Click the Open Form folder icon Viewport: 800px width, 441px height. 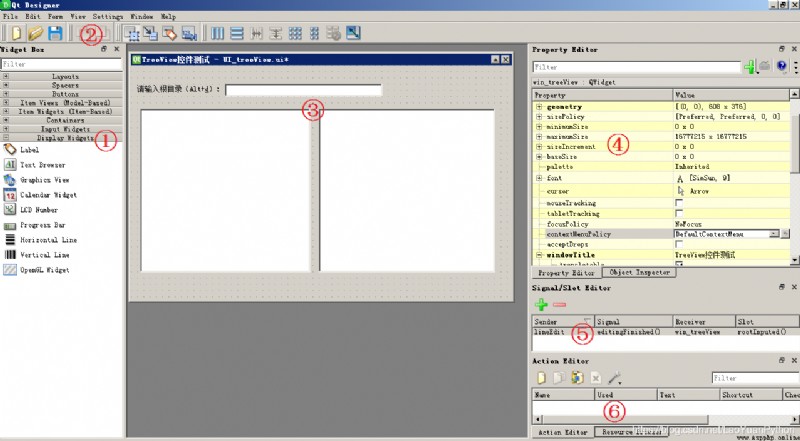(35, 34)
